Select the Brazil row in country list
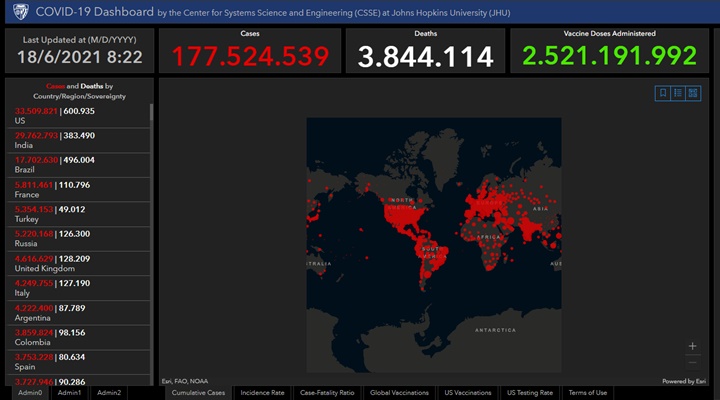Screen dimensions: 720x400 (x=78, y=165)
